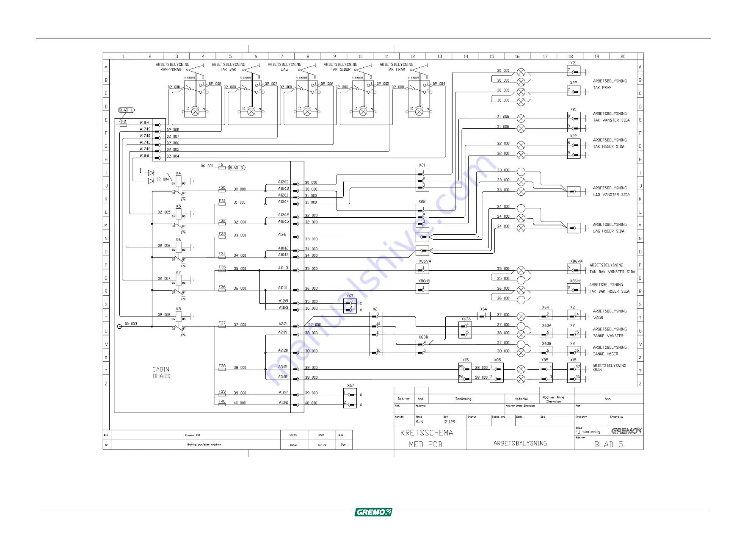The image size is (756, 535).
Task: Click the TAK SIDOR switch label
Action: [341, 69]
